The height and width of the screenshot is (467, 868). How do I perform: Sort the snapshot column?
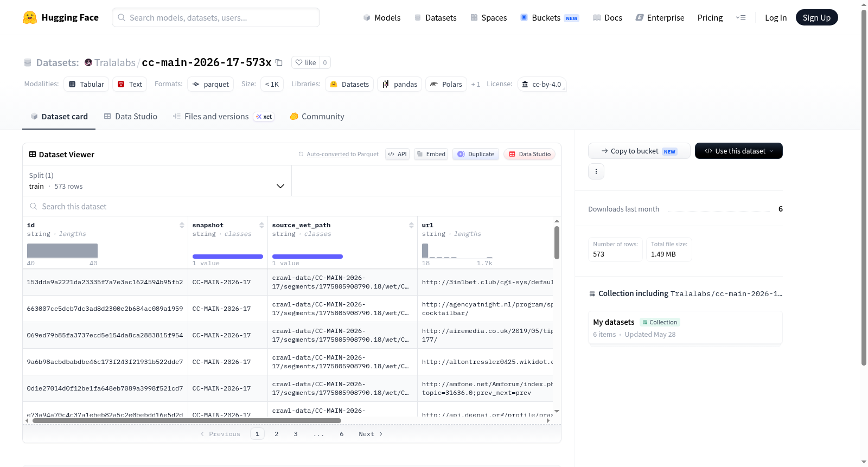click(x=261, y=225)
